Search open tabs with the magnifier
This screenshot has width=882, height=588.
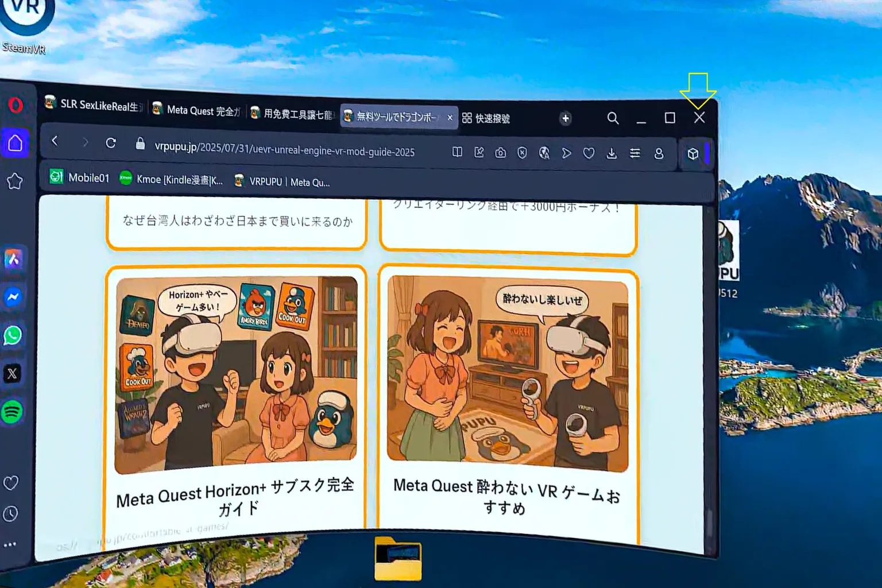(x=613, y=118)
